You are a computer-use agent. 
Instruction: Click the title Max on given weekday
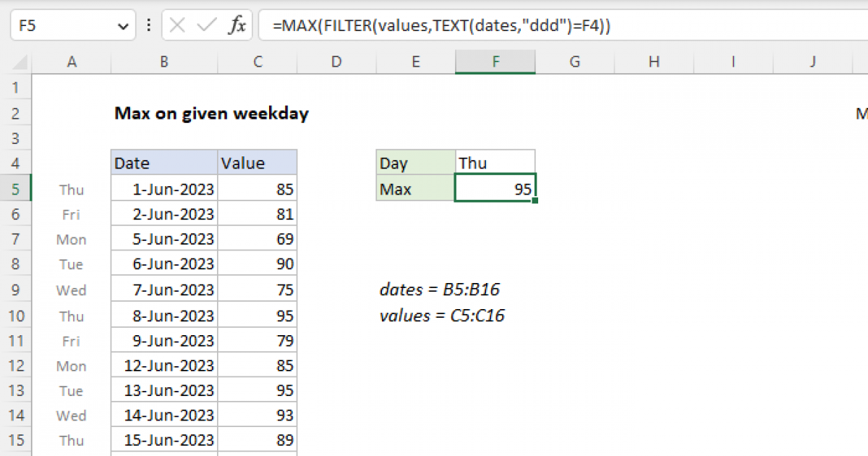(211, 114)
